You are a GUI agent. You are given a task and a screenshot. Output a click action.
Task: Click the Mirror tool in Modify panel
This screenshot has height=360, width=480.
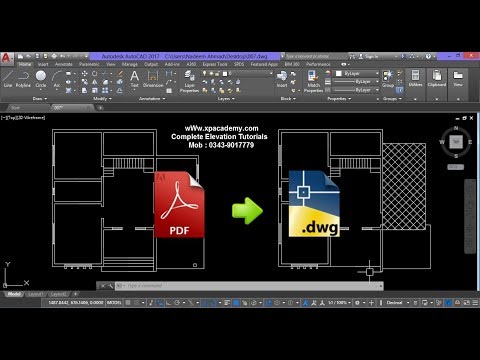click(x=95, y=82)
